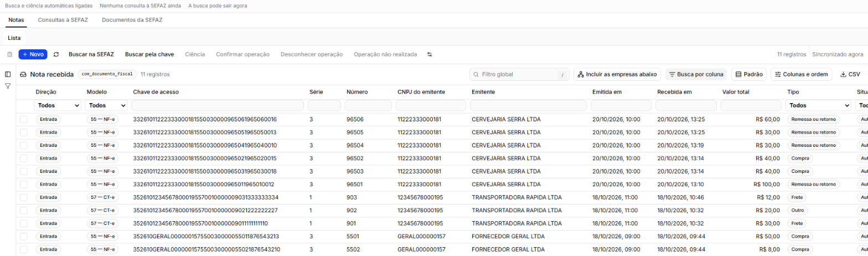Click the Sincronizado agora status

coord(838,54)
